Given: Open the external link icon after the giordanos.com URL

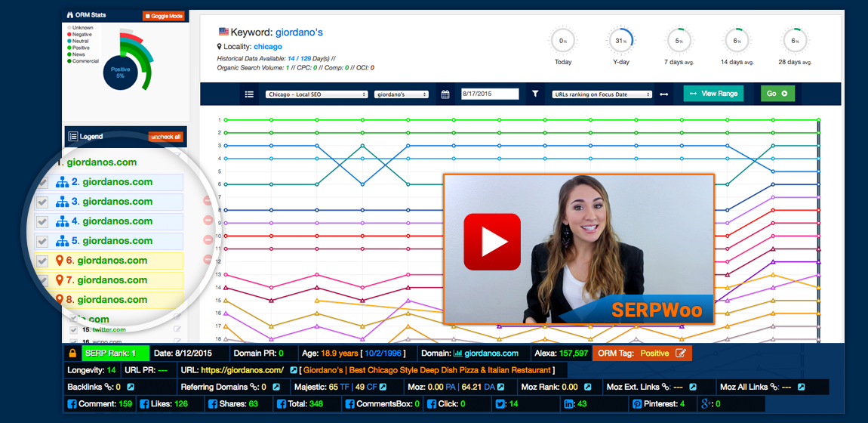Looking at the screenshot, I should tap(294, 370).
